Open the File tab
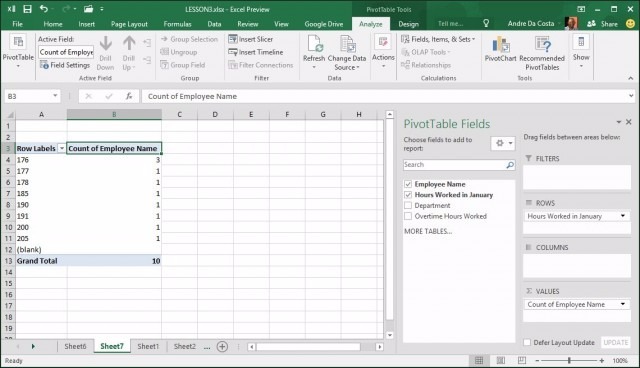The width and height of the screenshot is (640, 368). click(x=18, y=24)
